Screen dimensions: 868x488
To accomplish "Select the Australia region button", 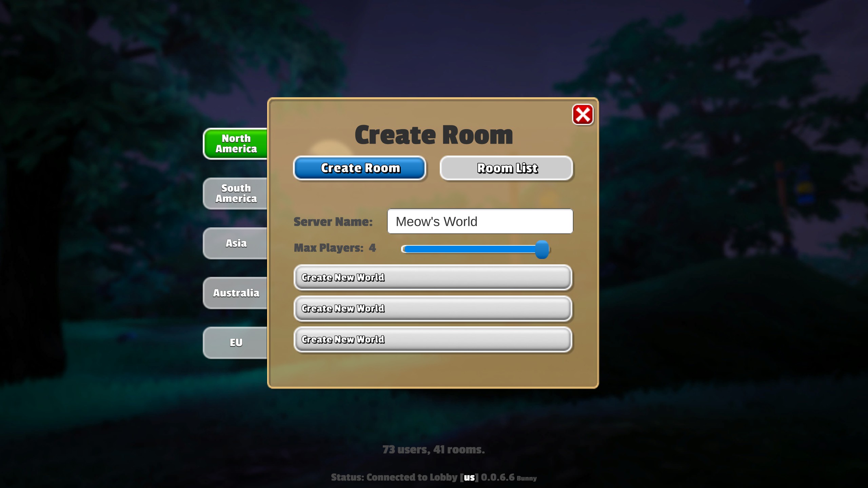I will (x=237, y=292).
